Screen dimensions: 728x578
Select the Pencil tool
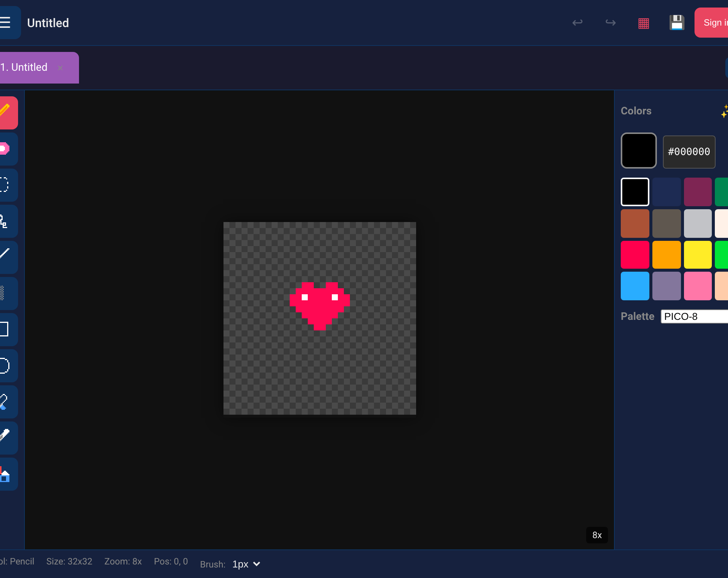point(7,113)
